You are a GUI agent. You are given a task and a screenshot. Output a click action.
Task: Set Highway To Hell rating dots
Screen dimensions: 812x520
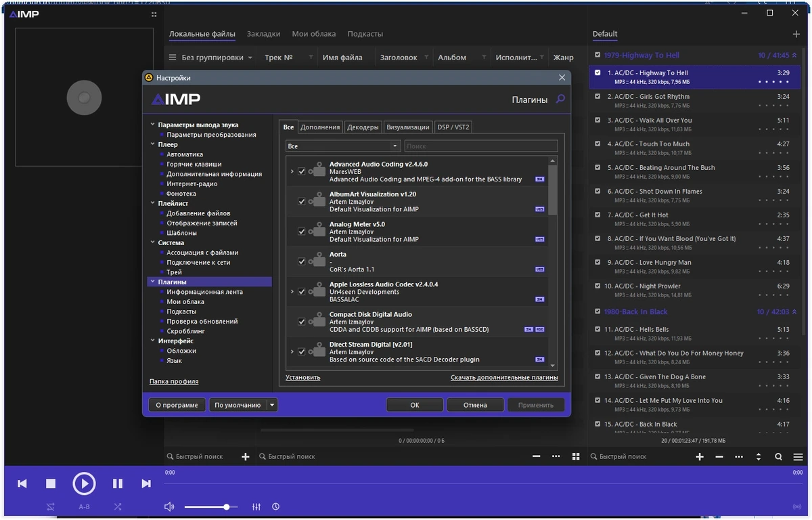tap(773, 82)
